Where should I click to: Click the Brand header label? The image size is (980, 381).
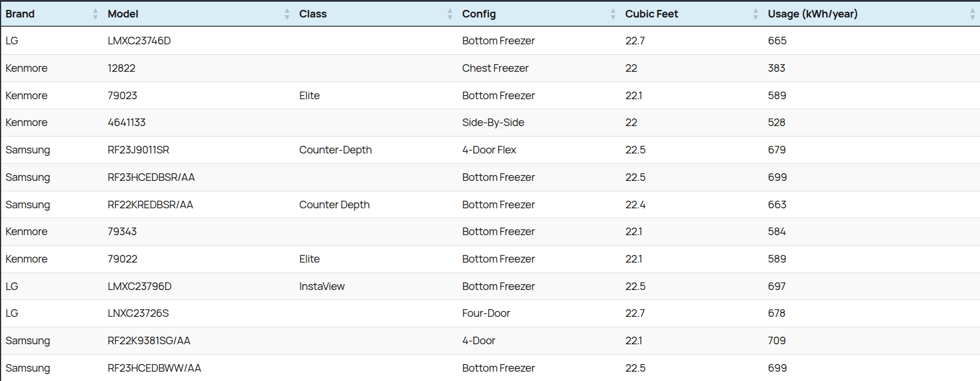pos(20,14)
